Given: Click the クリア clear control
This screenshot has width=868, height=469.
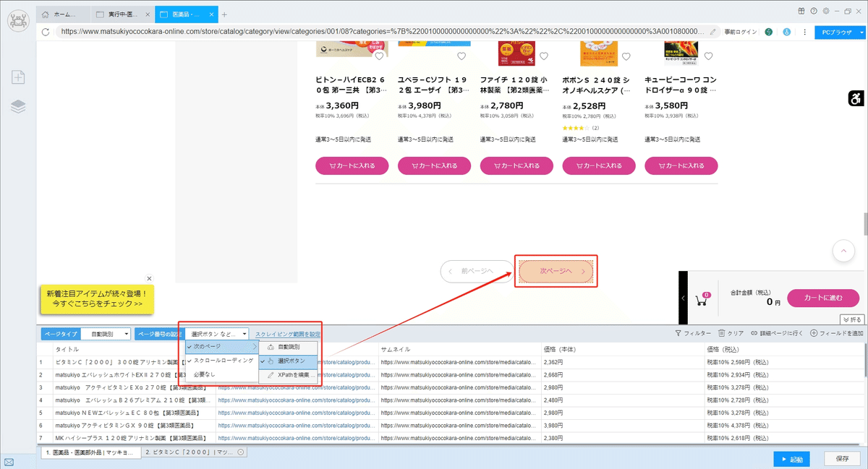Looking at the screenshot, I should (x=731, y=333).
